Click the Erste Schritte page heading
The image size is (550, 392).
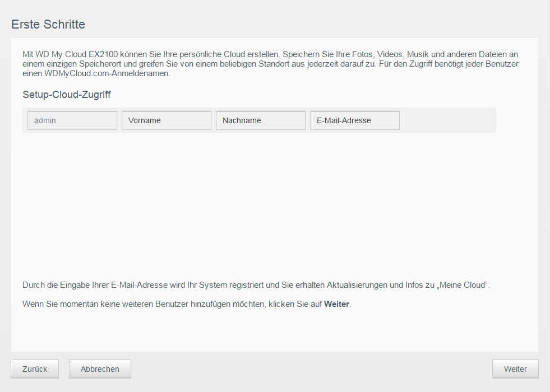pos(48,24)
